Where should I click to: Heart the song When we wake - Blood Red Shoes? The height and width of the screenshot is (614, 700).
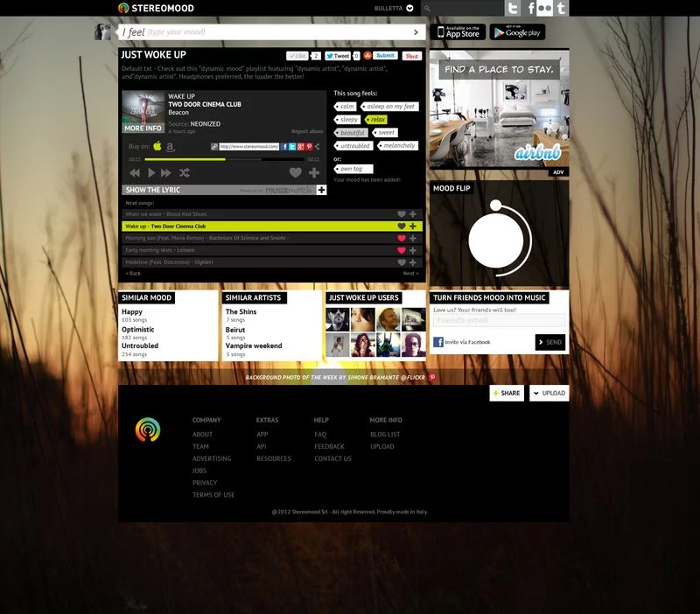tap(402, 214)
